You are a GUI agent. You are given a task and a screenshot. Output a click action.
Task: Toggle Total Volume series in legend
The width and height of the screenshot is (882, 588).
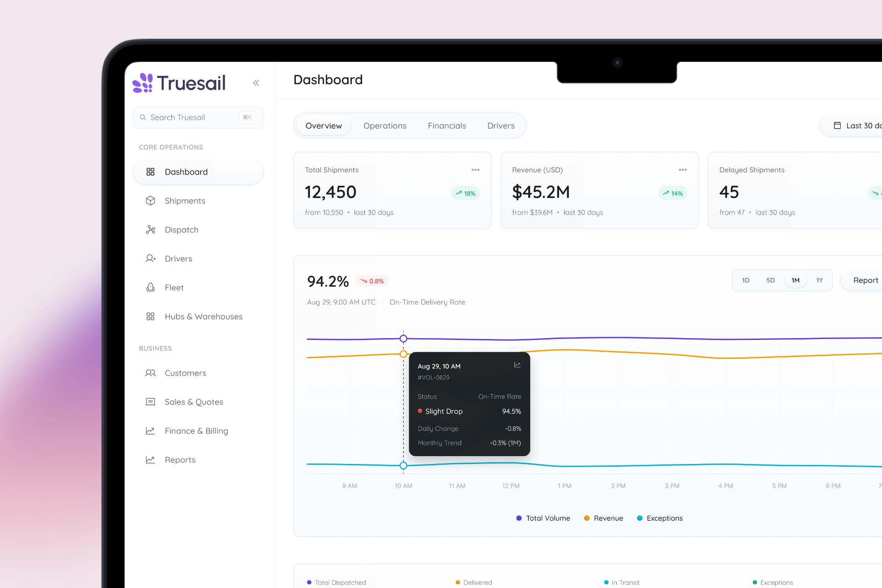click(x=543, y=518)
